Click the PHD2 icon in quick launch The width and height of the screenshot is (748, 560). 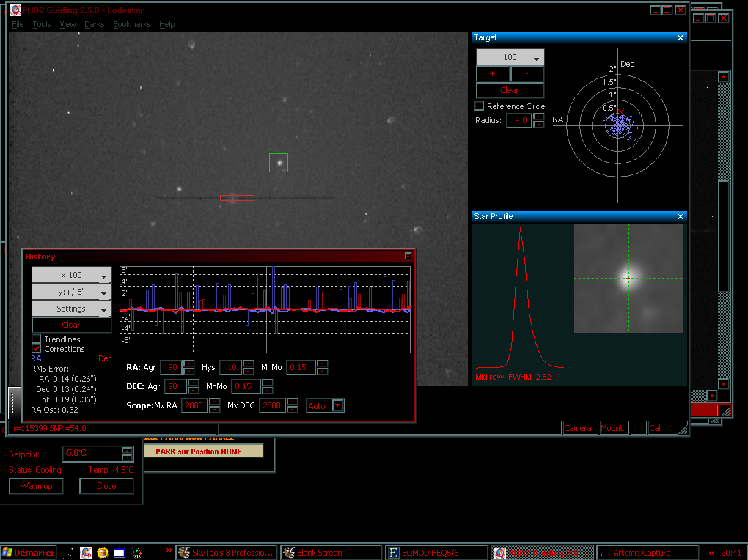click(x=86, y=552)
